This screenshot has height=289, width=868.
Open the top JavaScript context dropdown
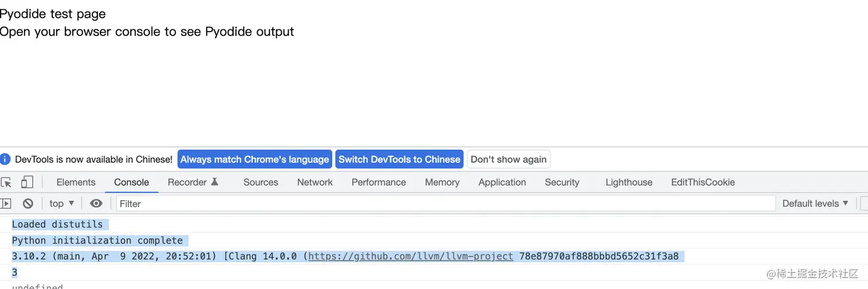tap(62, 204)
